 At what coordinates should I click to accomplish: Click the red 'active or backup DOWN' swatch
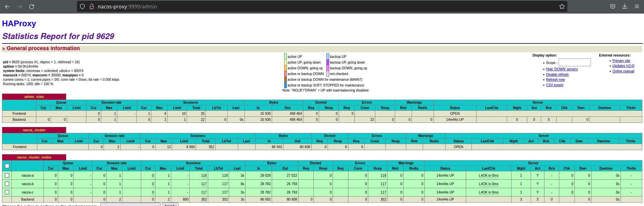click(286, 74)
